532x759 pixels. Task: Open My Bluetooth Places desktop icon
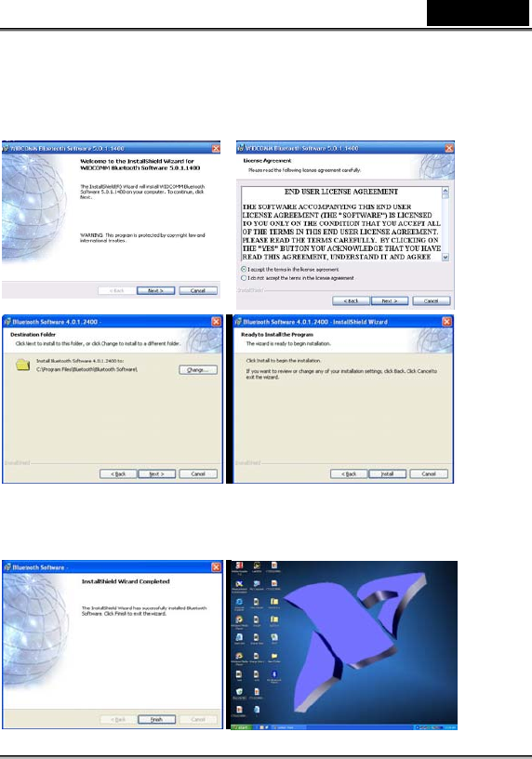(274, 676)
